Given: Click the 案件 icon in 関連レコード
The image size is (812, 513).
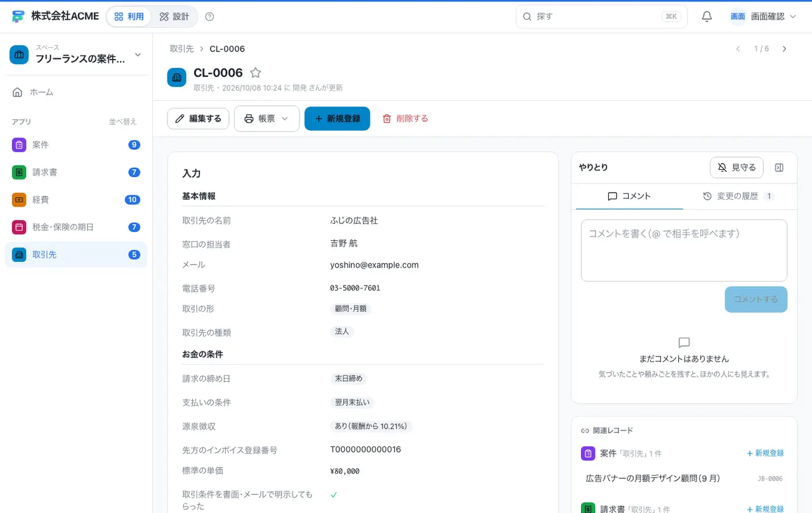Looking at the screenshot, I should (588, 453).
